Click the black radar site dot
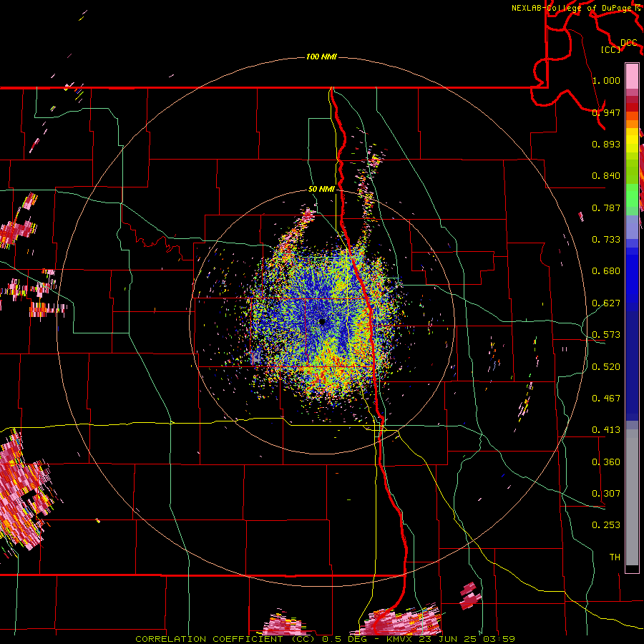The width and height of the screenshot is (644, 644). coord(322,322)
